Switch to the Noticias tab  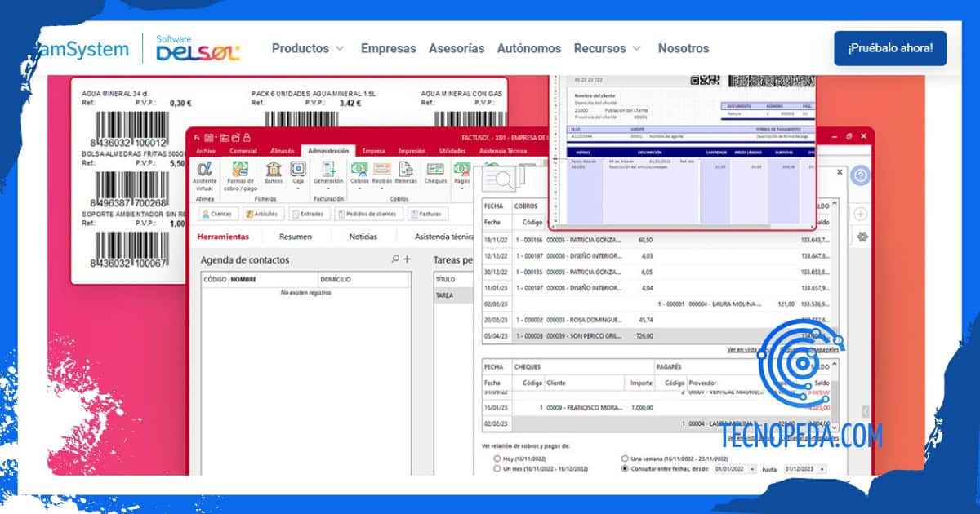[363, 236]
